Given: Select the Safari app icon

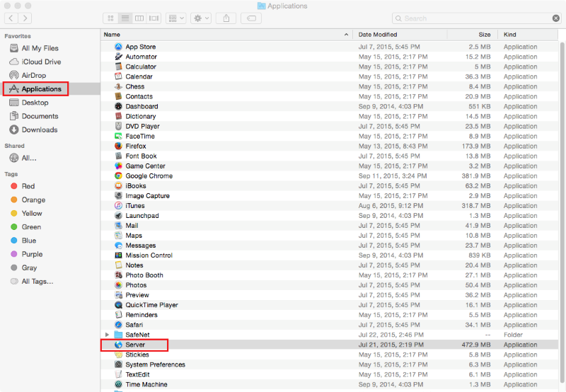Looking at the screenshot, I should coord(118,325).
